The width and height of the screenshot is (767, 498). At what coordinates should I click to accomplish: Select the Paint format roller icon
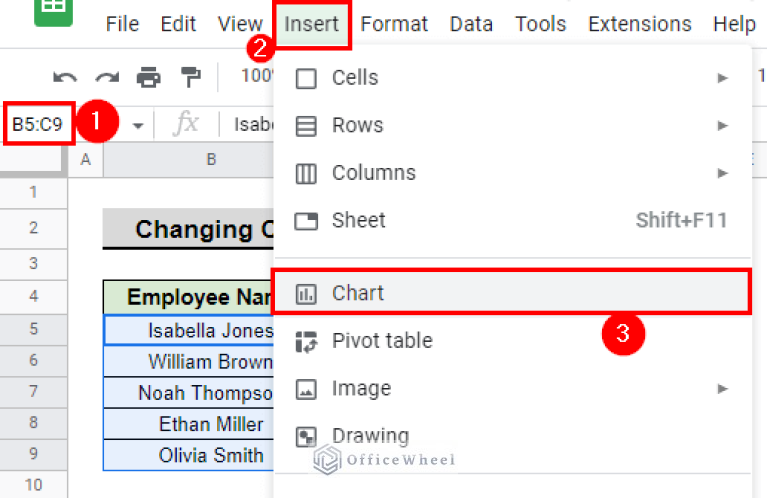tap(191, 77)
